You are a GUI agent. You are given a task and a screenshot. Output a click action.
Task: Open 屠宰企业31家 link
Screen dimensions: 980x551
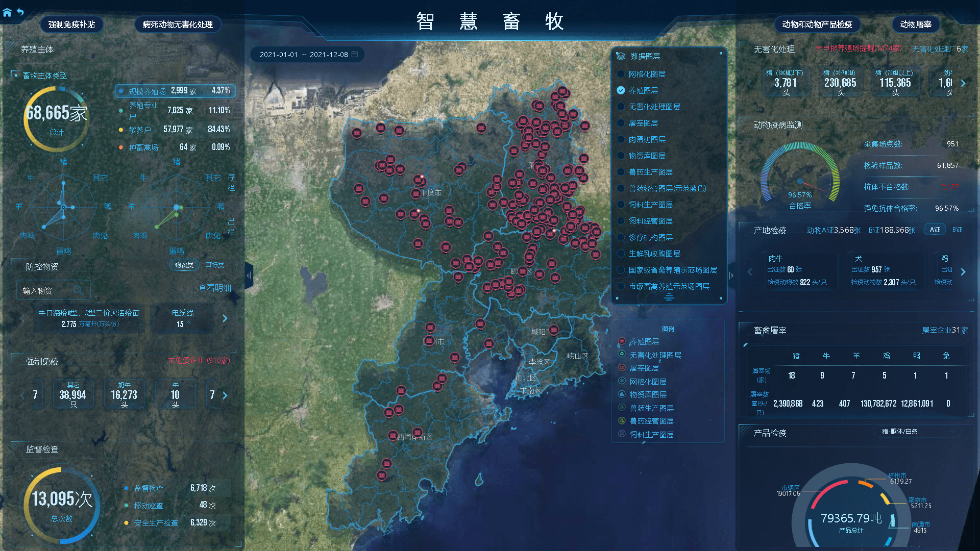click(x=945, y=330)
